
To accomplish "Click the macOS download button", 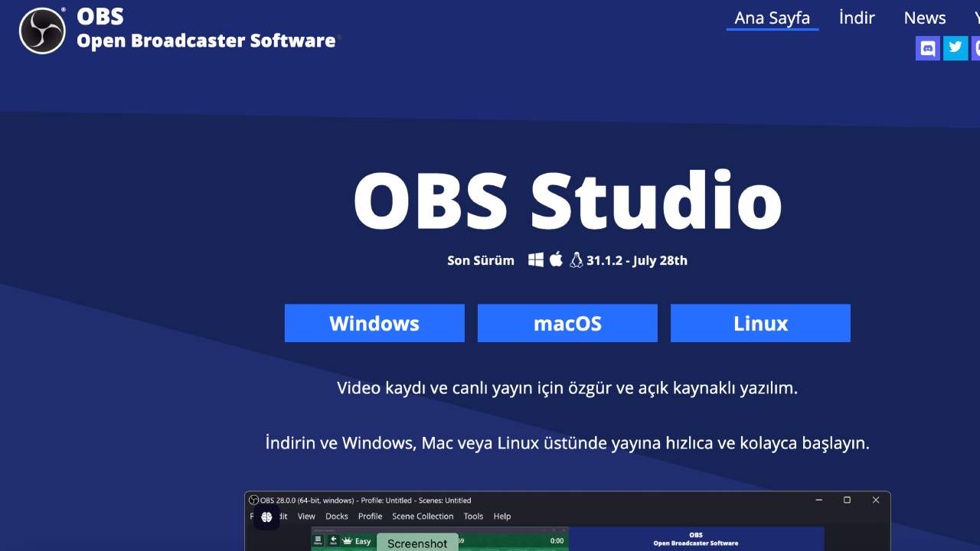I will pos(567,323).
